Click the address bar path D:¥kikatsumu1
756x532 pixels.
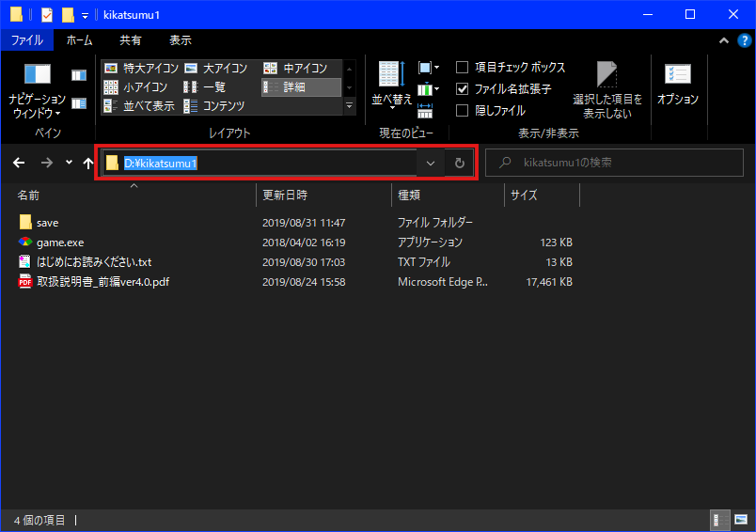pos(161,164)
